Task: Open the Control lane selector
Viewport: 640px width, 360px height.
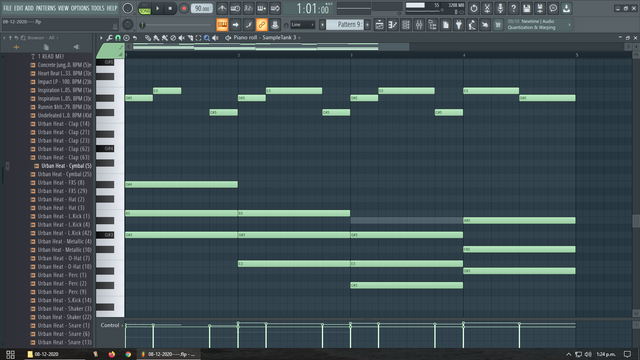Action: [110, 325]
